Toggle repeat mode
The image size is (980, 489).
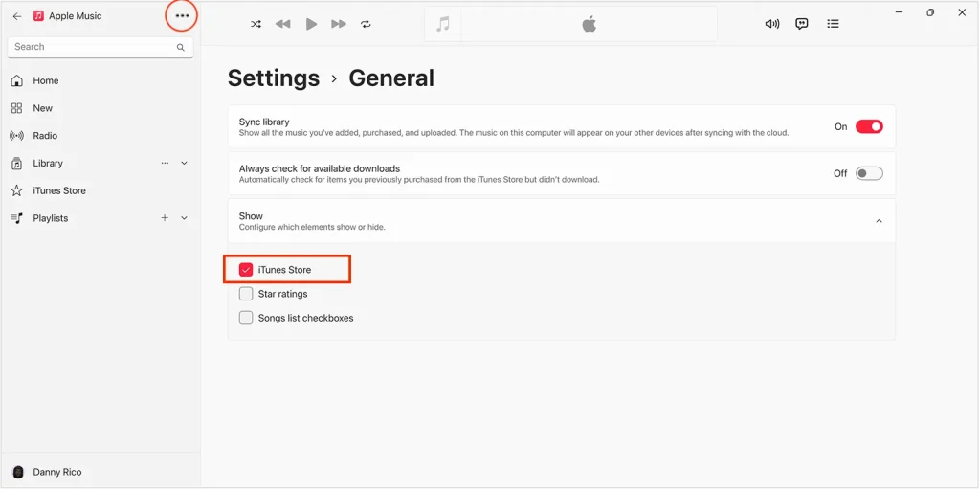pos(366,24)
